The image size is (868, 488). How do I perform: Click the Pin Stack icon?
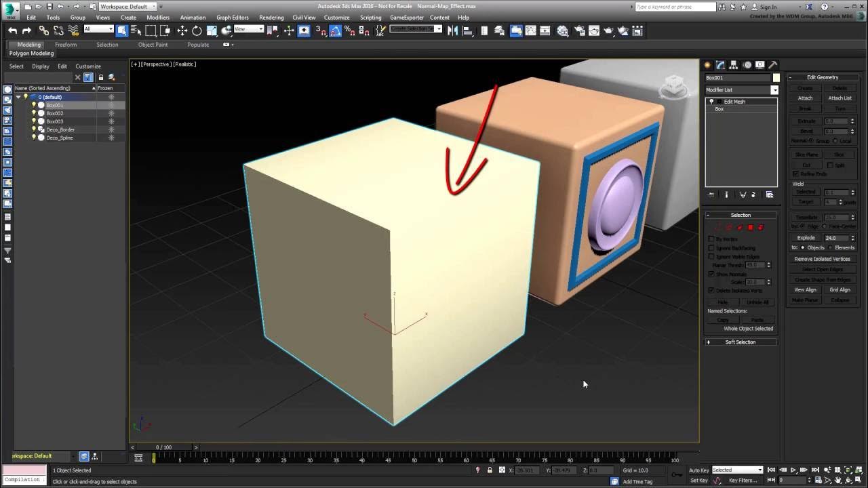coord(711,195)
